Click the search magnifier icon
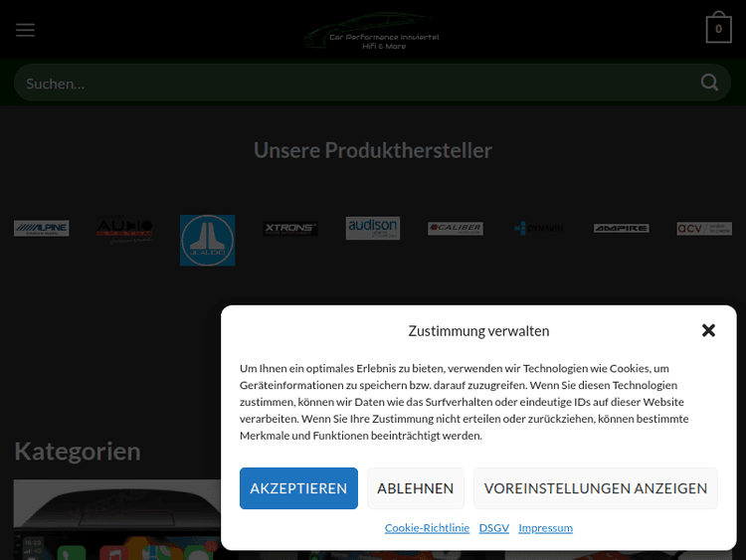The image size is (746, 560). pyautogui.click(x=709, y=83)
